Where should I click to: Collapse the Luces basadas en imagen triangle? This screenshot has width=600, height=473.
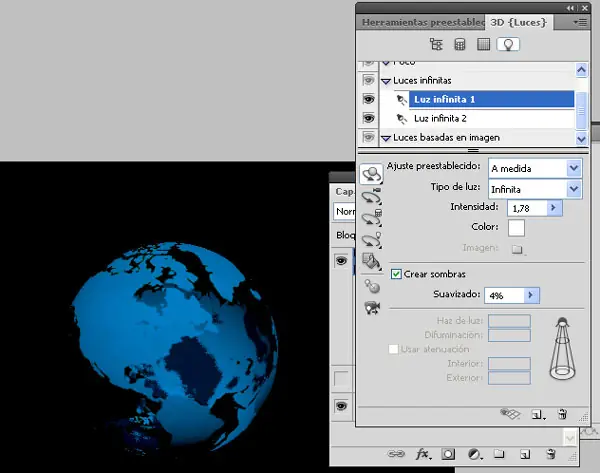coord(386,138)
